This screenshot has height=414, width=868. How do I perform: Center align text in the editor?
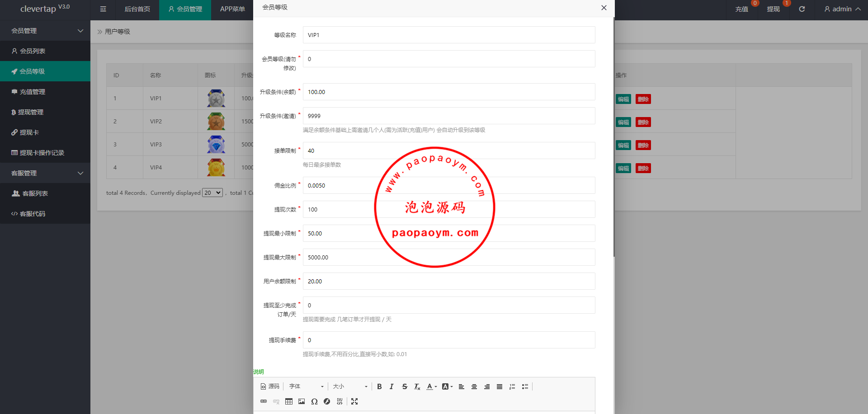[x=474, y=386]
